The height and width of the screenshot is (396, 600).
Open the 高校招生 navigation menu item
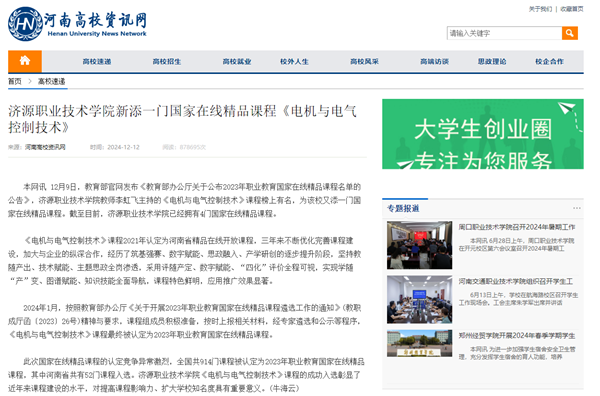tap(167, 62)
